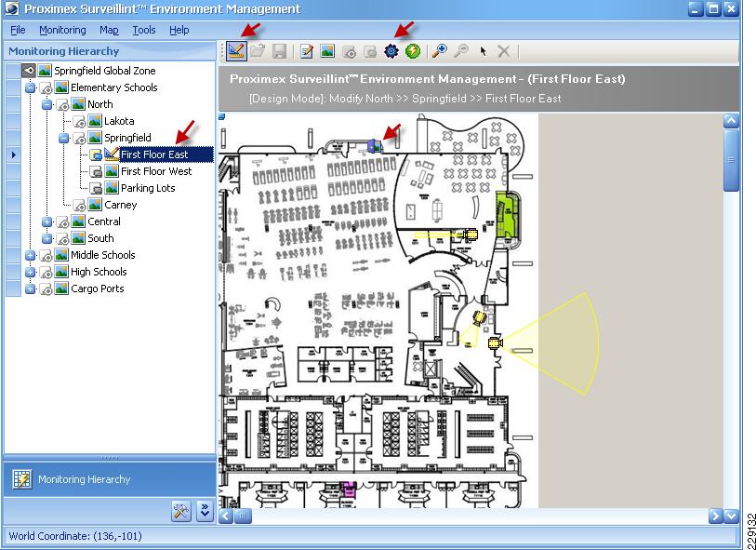
Task: Collapse the Springfield school node
Action: [63, 138]
